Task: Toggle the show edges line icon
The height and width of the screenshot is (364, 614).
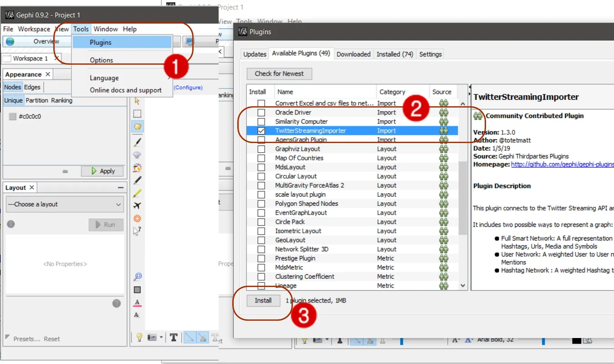Action: tap(189, 338)
